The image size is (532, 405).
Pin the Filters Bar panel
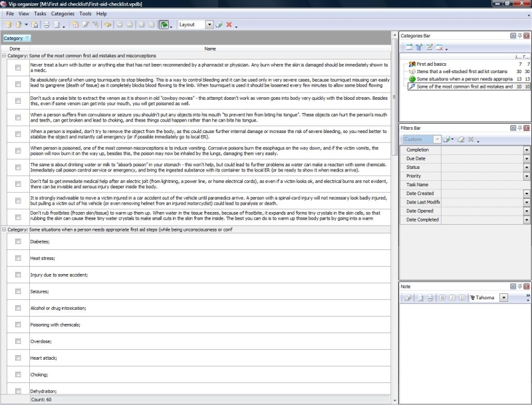coord(519,127)
